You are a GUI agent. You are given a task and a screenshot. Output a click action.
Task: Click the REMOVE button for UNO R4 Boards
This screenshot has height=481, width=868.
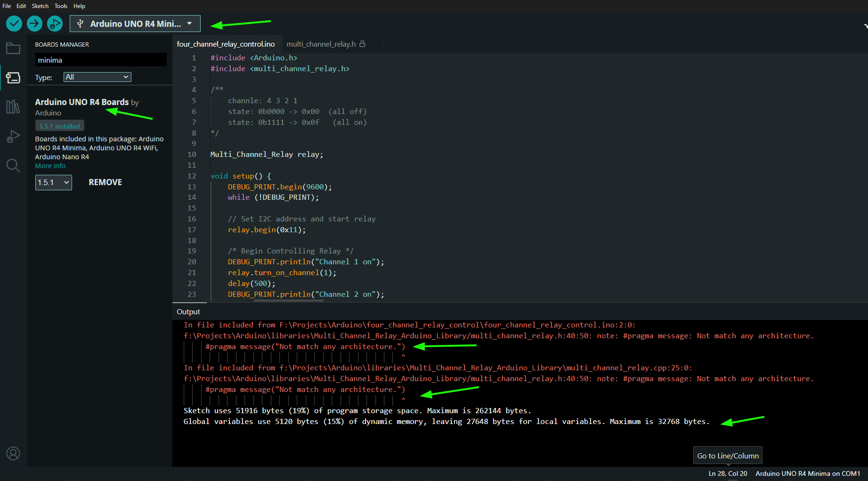click(x=105, y=182)
